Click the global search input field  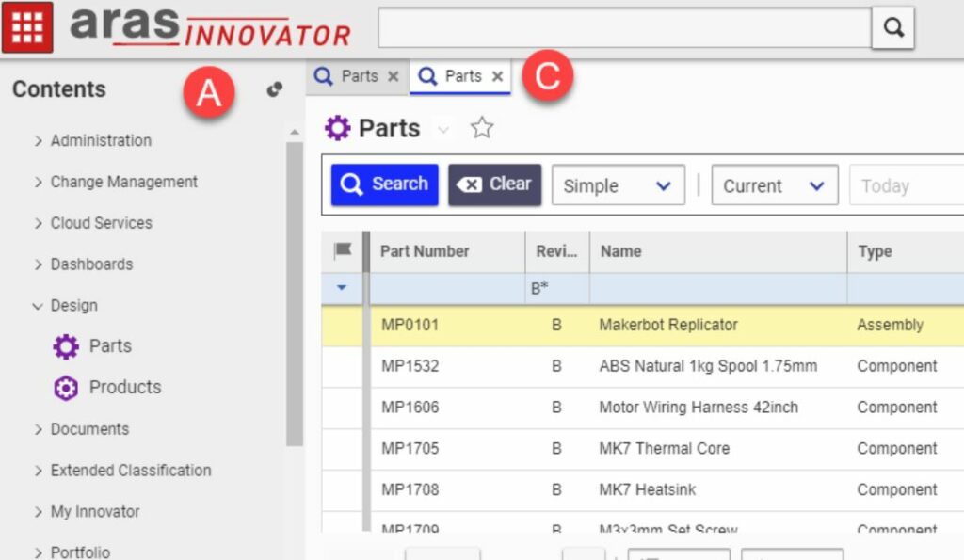(625, 27)
